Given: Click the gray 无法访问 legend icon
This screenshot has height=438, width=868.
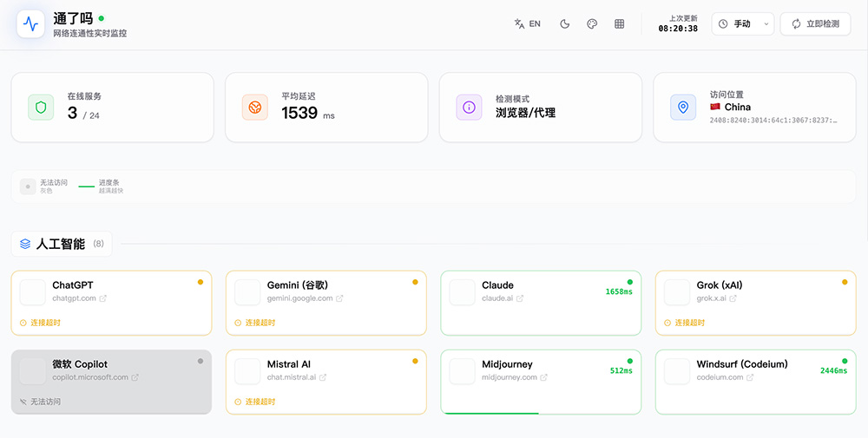Looking at the screenshot, I should (x=29, y=186).
